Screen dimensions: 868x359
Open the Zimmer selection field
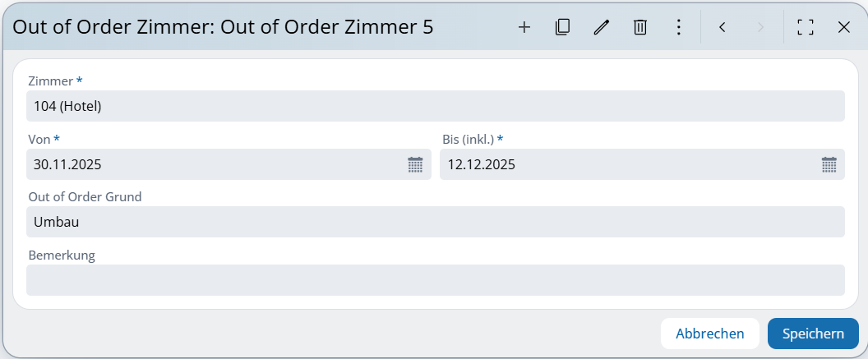pos(436,106)
